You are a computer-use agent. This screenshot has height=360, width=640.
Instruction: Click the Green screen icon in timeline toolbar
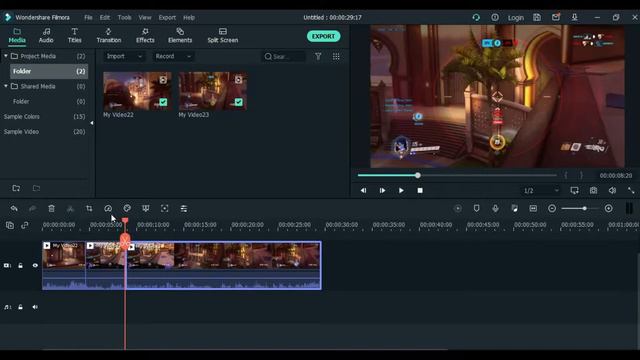pyautogui.click(x=146, y=209)
